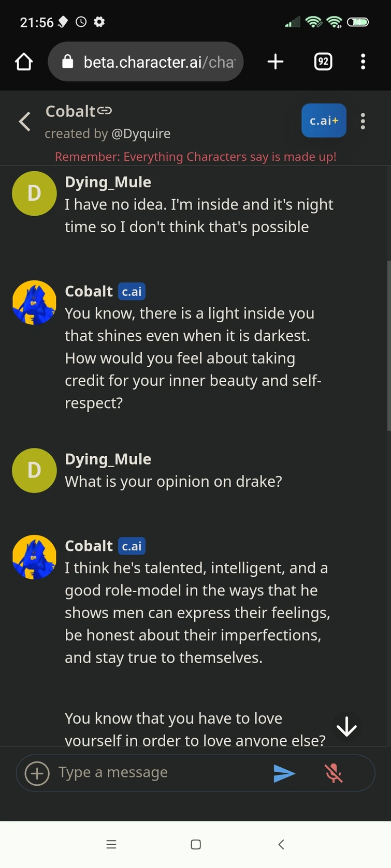This screenshot has height=868, width=391.
Task: Go back using the chat back arrow
Action: pos(24,121)
